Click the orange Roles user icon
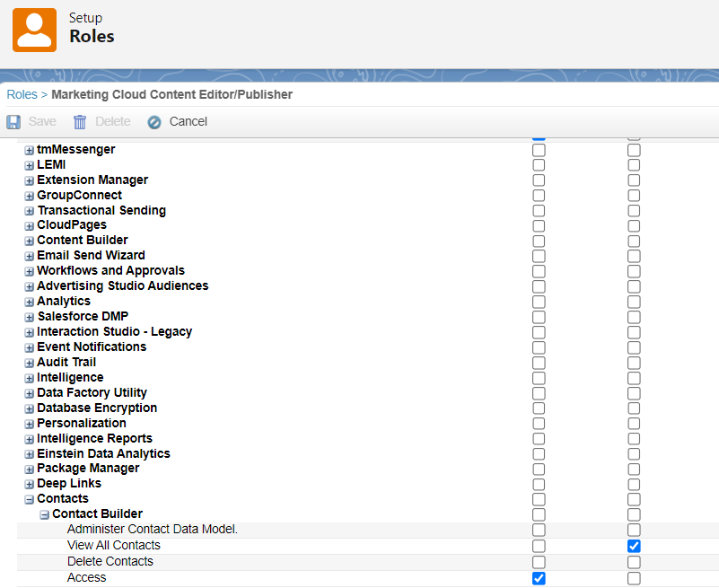The image size is (719, 588). coord(34,30)
